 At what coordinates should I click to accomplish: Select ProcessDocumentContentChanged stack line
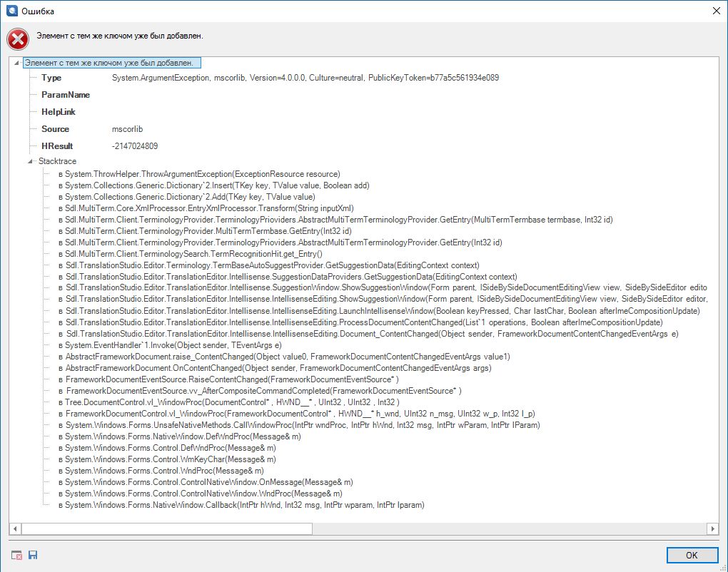[x=360, y=322]
